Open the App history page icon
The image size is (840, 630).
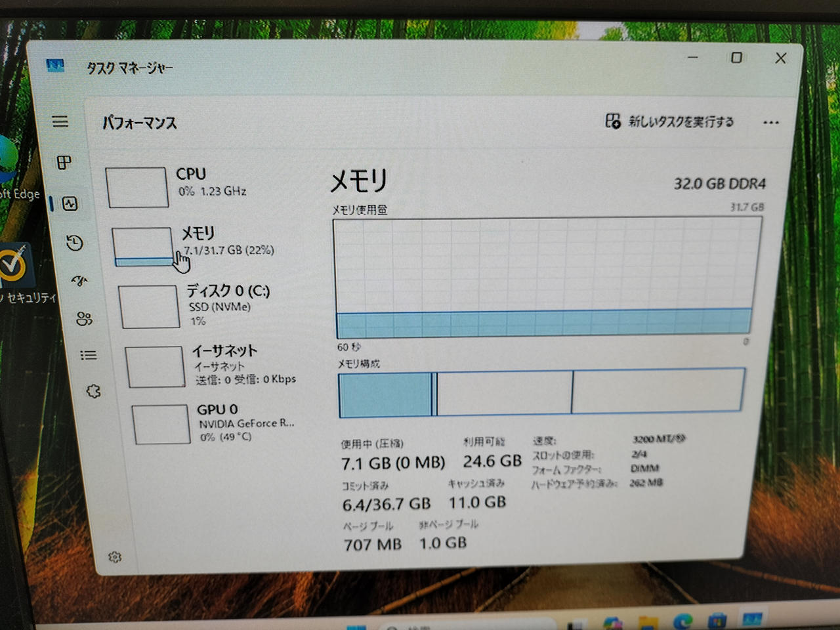[x=75, y=243]
